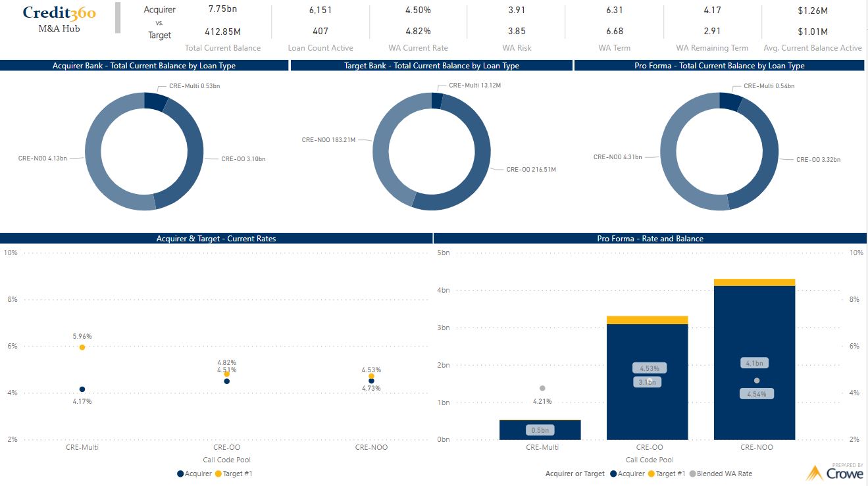The height and width of the screenshot is (486, 868).
Task: Click the 4.21% blended rate dot above CRE-Multi bar
Action: tap(542, 388)
